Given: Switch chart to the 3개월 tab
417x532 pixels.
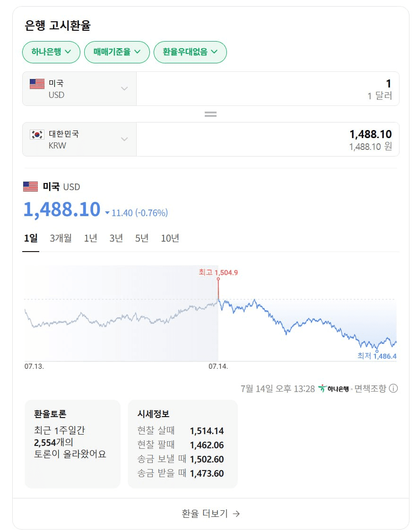Looking at the screenshot, I should pyautogui.click(x=61, y=238).
